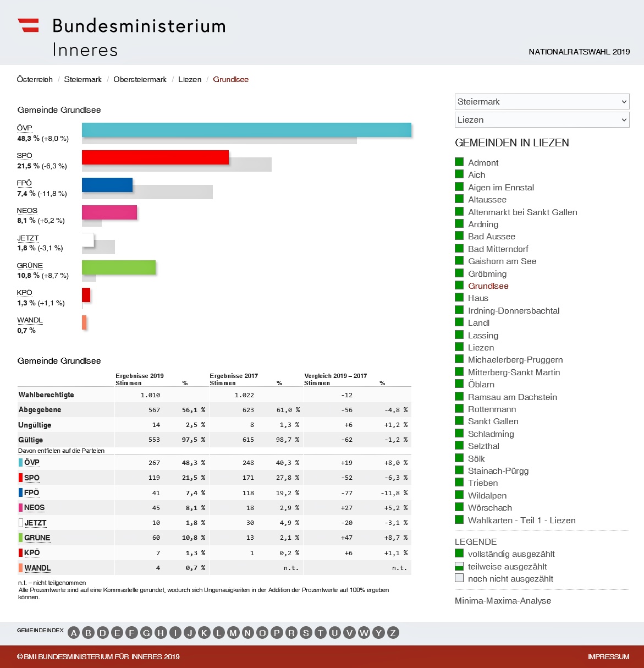Expand the Liezen district dropdown
The image size is (644, 668).
542,120
